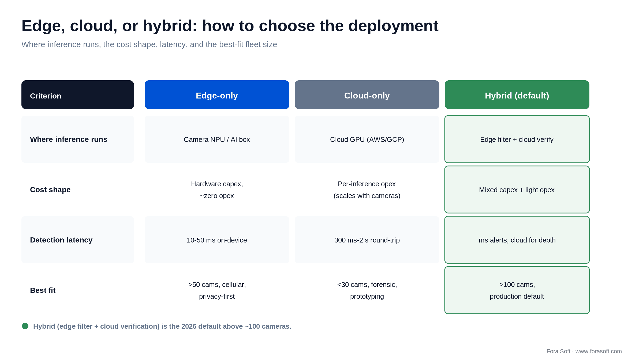Screen dimensions: 643x364
Task: Click the 'Hardware capex, ~zero opex' cell
Action: pyautogui.click(x=217, y=189)
